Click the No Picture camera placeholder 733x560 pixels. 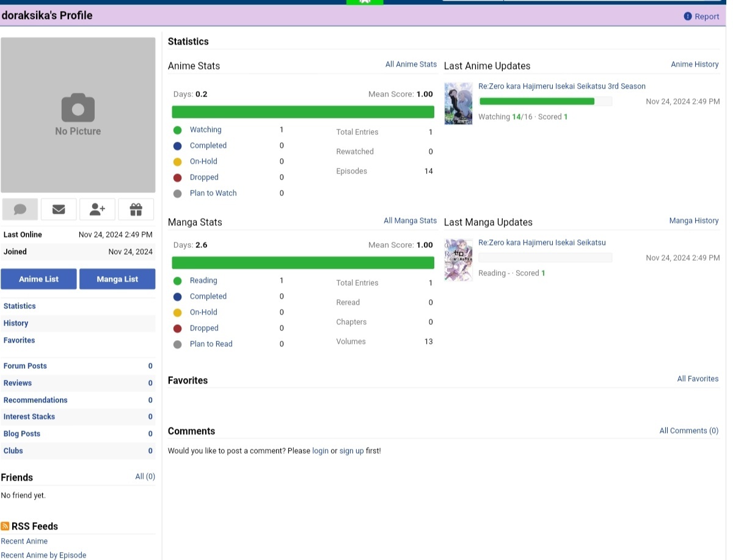[78, 115]
